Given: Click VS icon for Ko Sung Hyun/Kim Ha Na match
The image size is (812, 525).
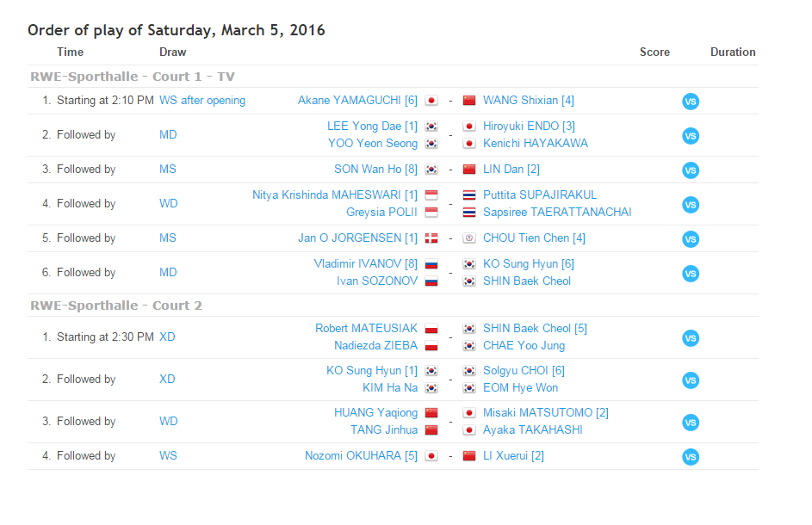Looking at the screenshot, I should pyautogui.click(x=690, y=380).
